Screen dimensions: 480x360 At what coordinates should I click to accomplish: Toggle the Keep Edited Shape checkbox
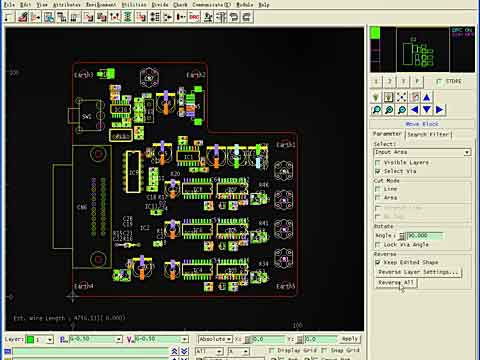click(378, 262)
